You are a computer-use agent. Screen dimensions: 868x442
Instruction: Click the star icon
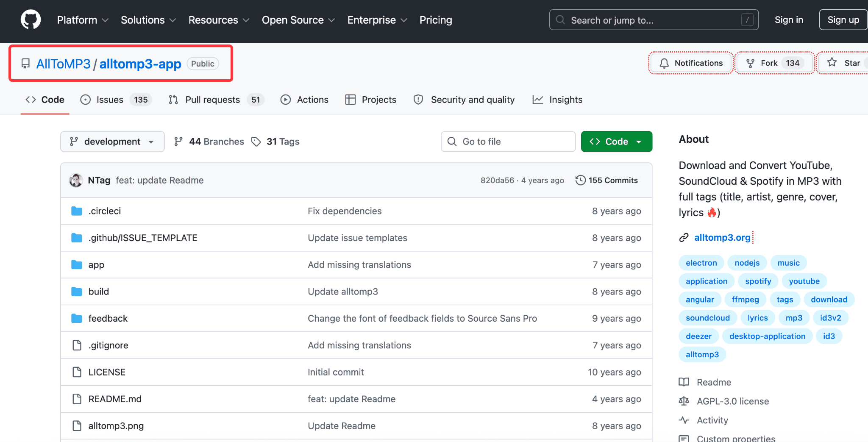coord(832,63)
